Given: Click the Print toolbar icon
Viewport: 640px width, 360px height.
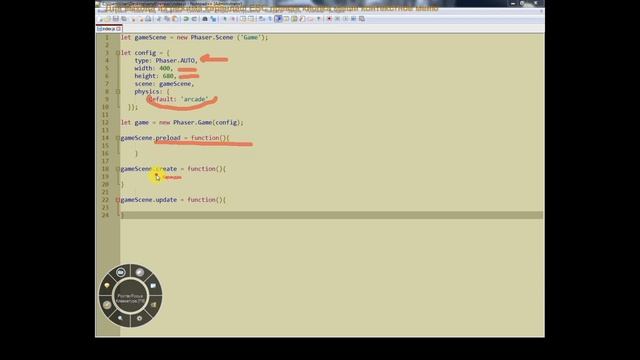Looking at the screenshot, I should (x=148, y=19).
